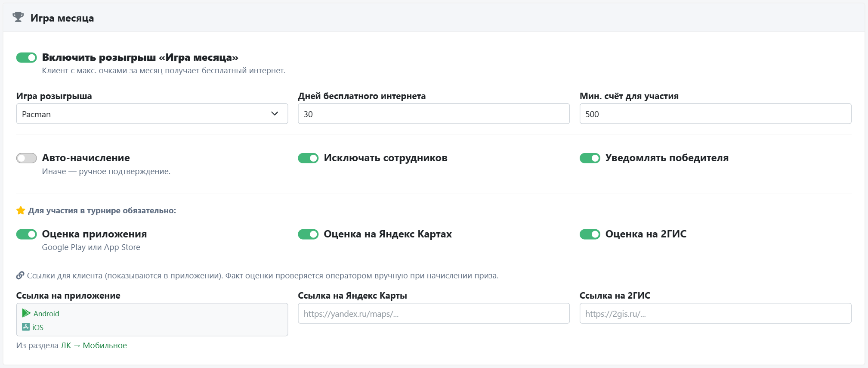Turn off Уведомлять победителя switch
Viewport: 868px width, 368px height.
[x=590, y=158]
